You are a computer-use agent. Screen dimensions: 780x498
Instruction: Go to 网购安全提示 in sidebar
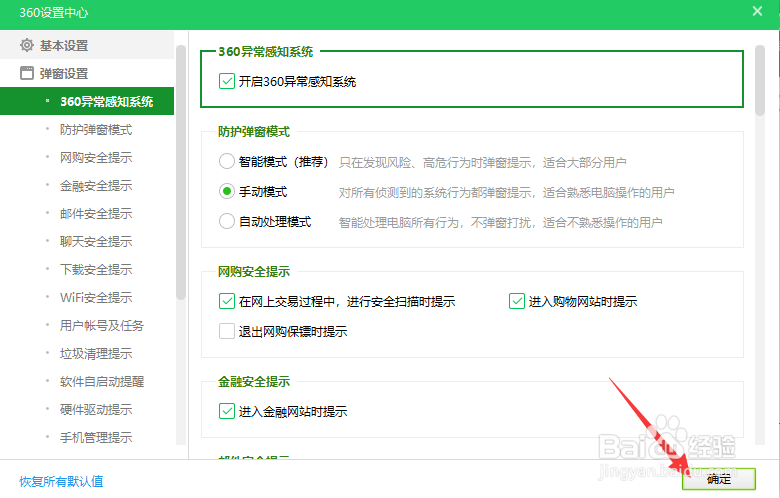tap(96, 158)
